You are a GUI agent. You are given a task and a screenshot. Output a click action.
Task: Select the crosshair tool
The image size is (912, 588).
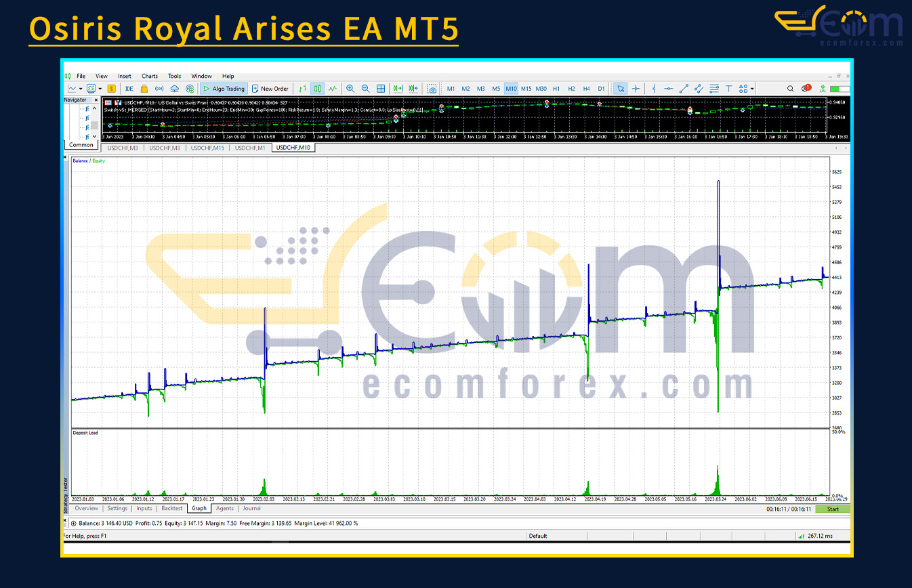pos(636,89)
